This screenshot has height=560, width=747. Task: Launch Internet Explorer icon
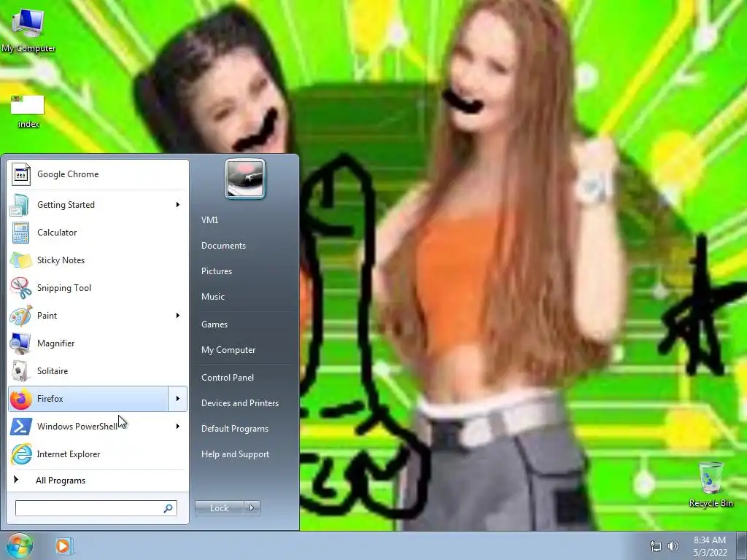pyautogui.click(x=21, y=454)
